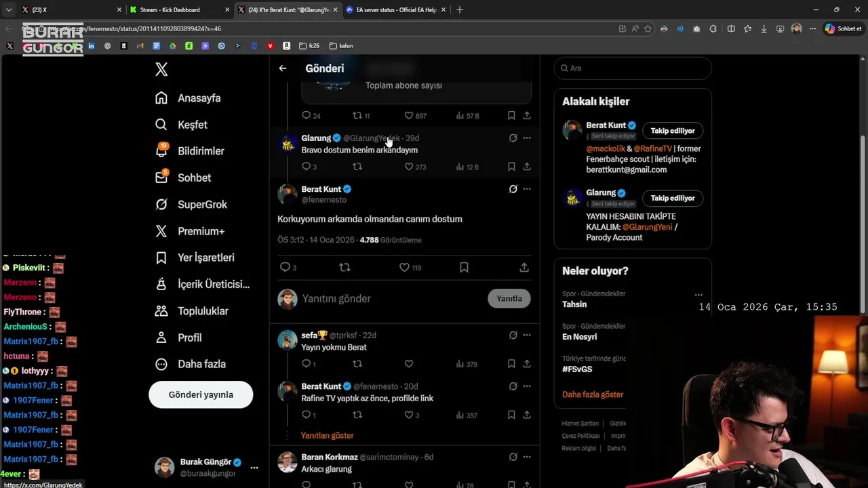The height and width of the screenshot is (488, 868).
Task: Click the Sohbet et Copilot button
Action: click(843, 28)
